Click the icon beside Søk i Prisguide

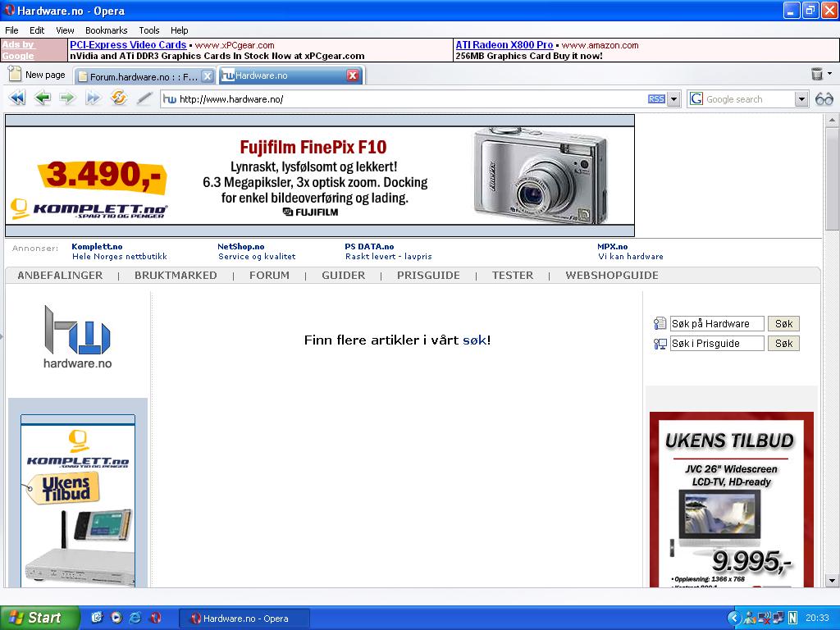click(x=660, y=344)
